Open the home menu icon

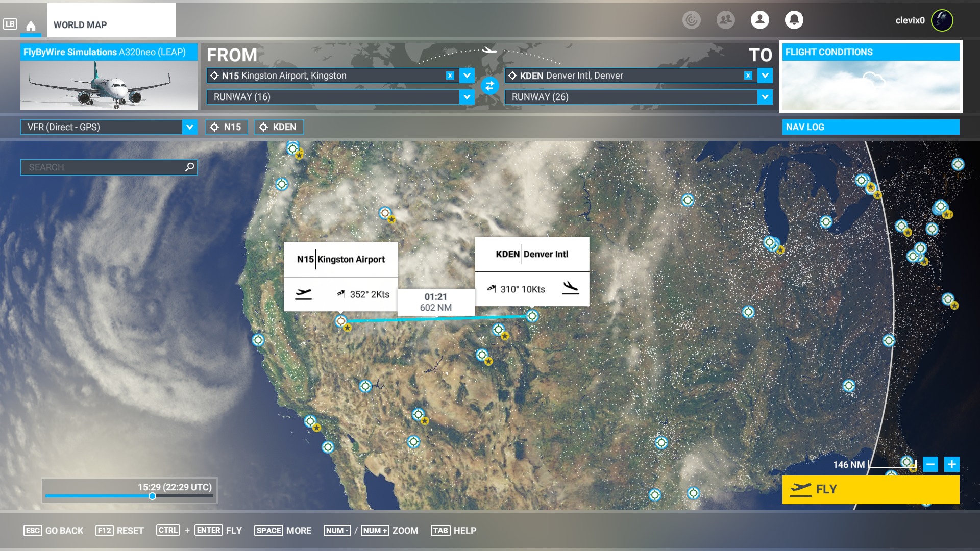(31, 26)
